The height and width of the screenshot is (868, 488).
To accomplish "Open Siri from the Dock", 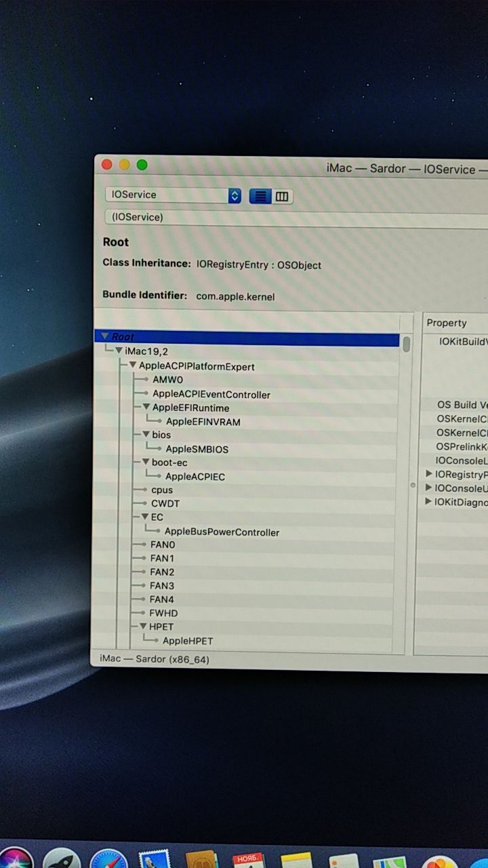I will [16, 859].
